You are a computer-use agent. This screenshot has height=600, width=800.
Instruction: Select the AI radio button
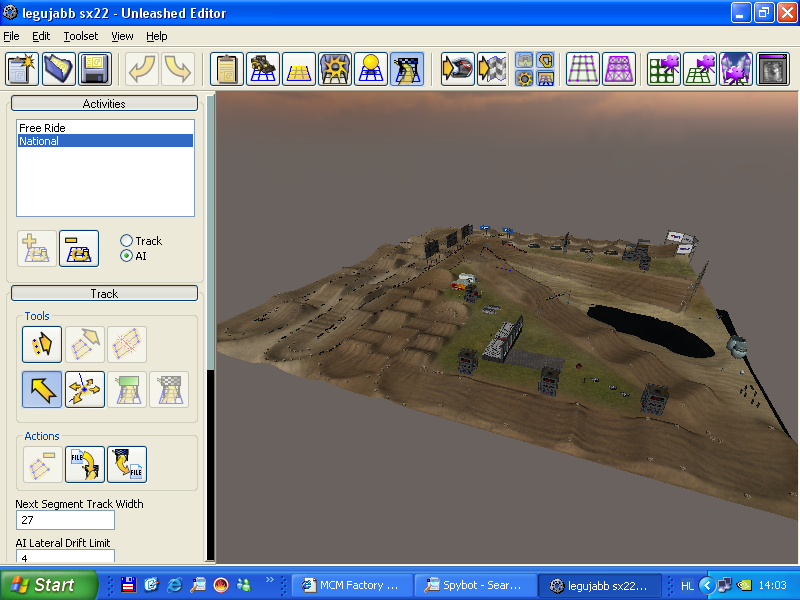pyautogui.click(x=126, y=256)
